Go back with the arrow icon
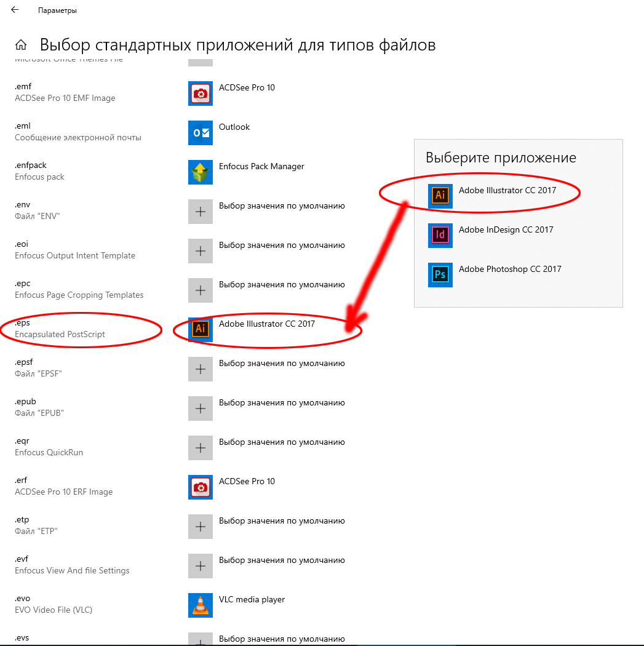 pyautogui.click(x=15, y=10)
